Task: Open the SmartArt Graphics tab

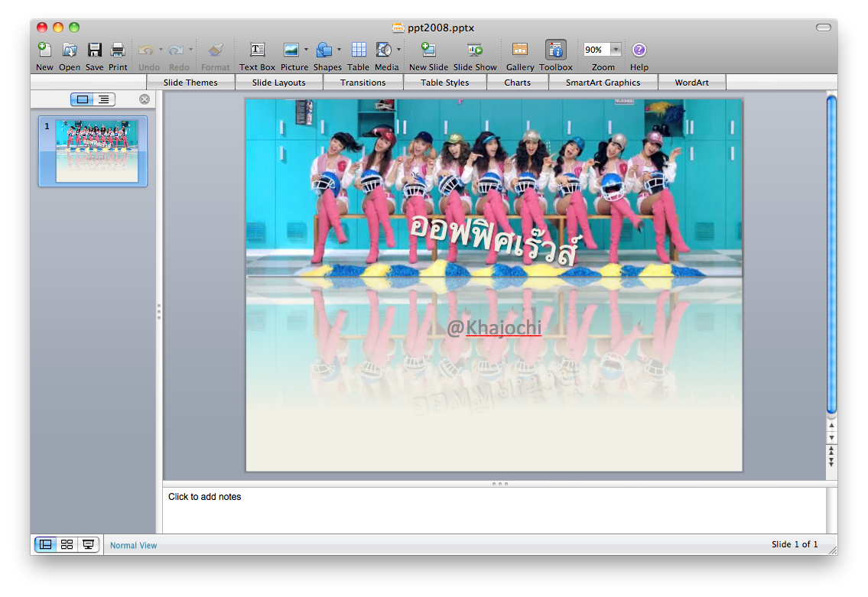Action: tap(603, 83)
